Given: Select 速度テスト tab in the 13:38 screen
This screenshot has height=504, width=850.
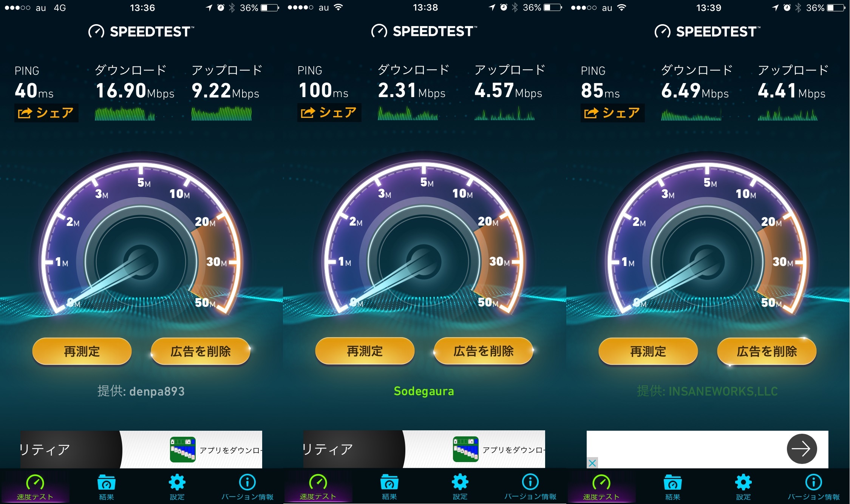Looking at the screenshot, I should (x=318, y=487).
